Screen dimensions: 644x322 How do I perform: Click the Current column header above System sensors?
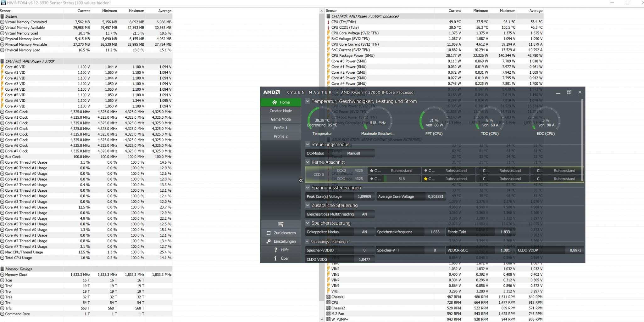[x=84, y=11]
